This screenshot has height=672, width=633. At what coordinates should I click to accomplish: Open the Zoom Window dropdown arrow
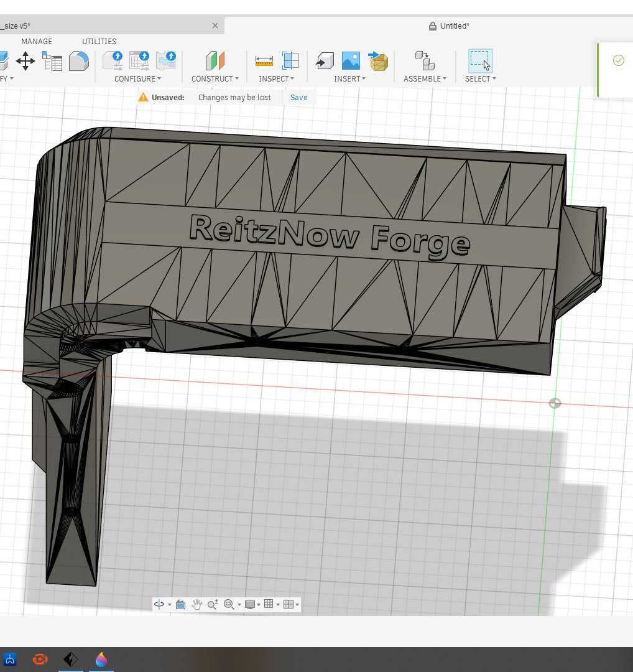click(239, 605)
